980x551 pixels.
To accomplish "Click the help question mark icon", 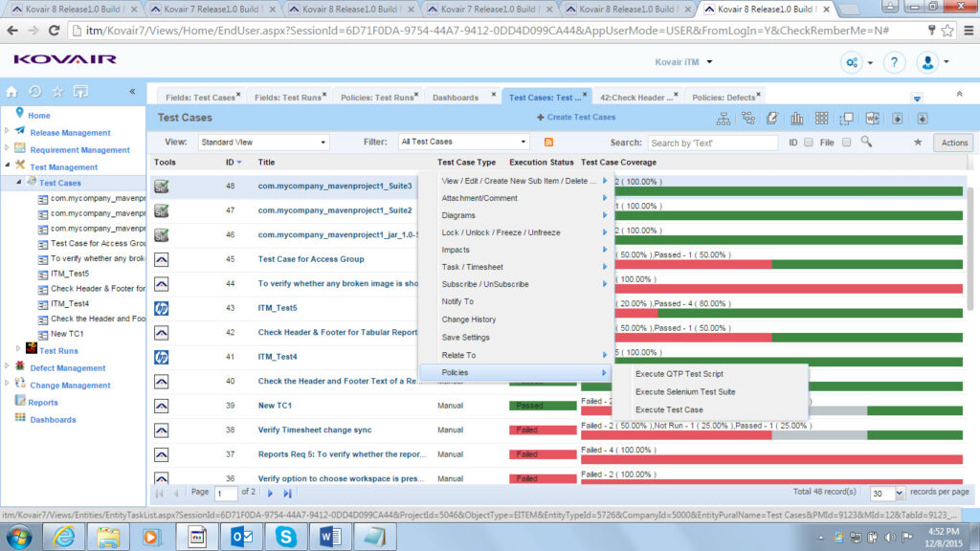I will [x=894, y=62].
